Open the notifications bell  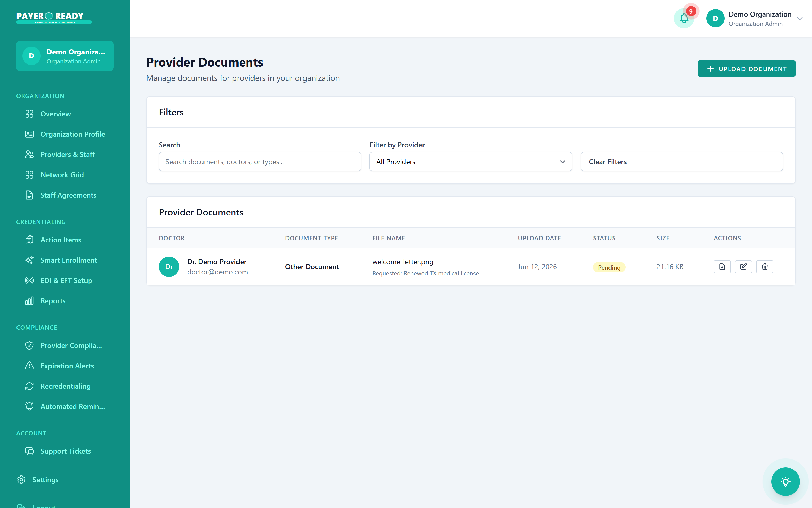684,19
